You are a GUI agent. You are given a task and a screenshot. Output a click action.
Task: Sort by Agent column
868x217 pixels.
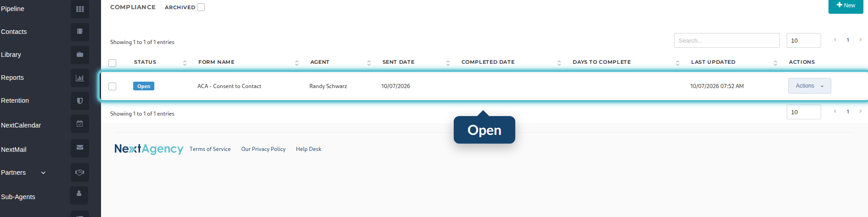pyautogui.click(x=369, y=63)
